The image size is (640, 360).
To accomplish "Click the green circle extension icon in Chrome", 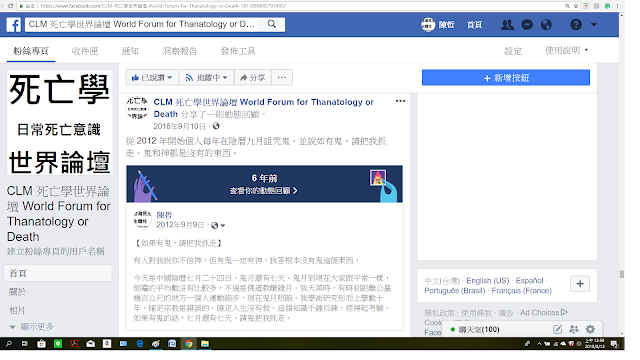I will [607, 6].
